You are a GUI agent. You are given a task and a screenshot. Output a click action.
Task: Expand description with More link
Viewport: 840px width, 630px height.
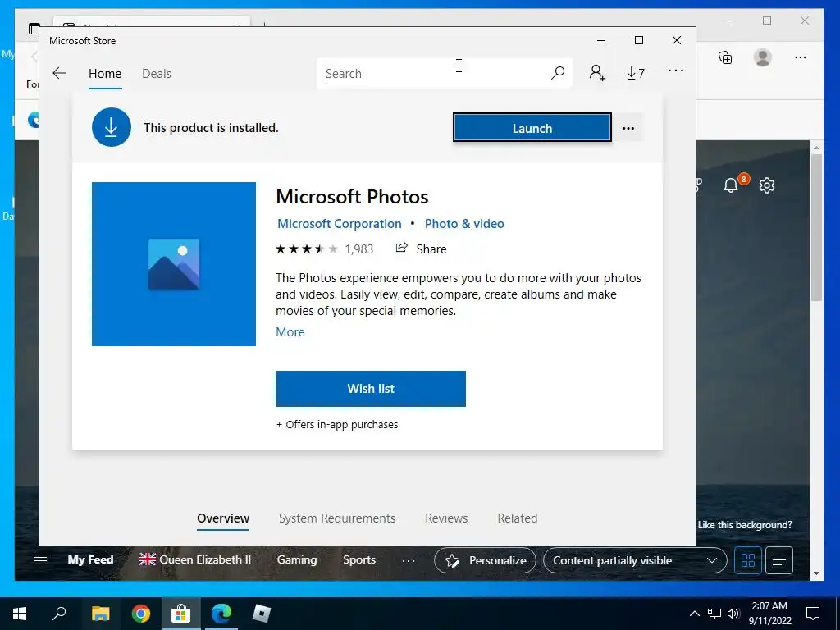(290, 331)
